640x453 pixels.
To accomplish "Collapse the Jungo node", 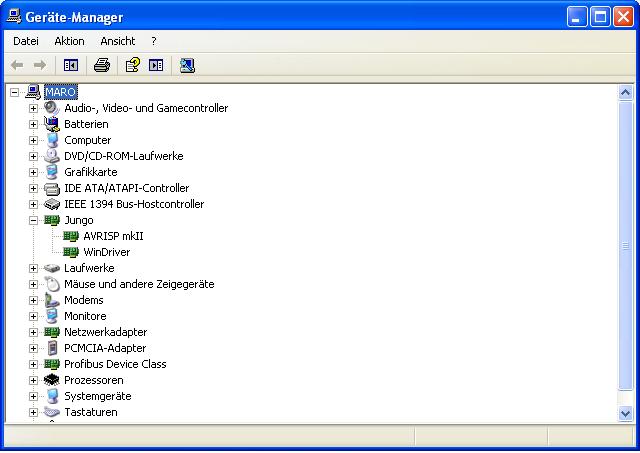I will [33, 220].
